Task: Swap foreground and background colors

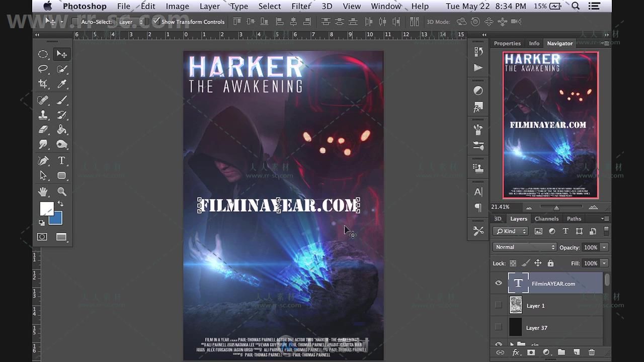Action: click(60, 204)
